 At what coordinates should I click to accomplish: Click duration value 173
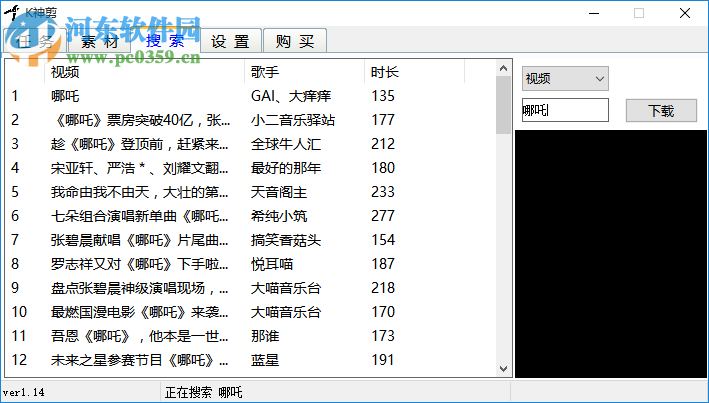tap(383, 336)
